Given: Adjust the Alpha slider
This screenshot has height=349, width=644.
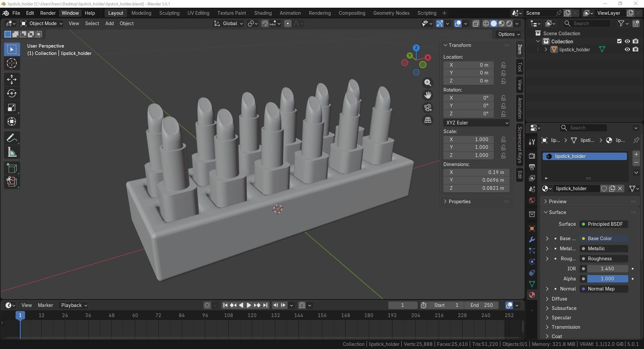Looking at the screenshot, I should tap(607, 279).
